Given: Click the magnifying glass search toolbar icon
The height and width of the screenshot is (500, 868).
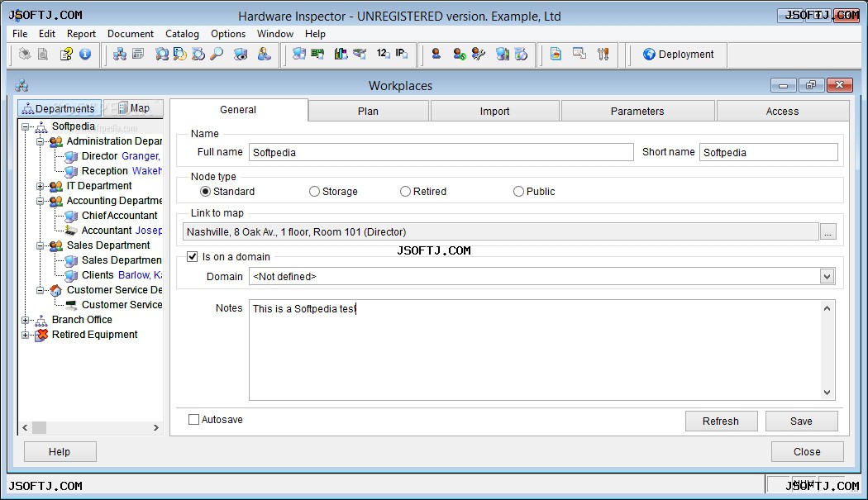Looking at the screenshot, I should (x=217, y=54).
